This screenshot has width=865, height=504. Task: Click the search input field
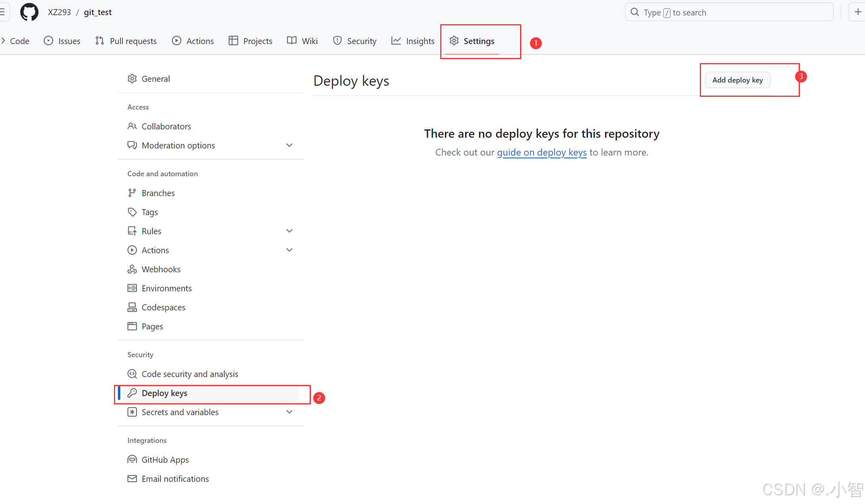coord(729,12)
